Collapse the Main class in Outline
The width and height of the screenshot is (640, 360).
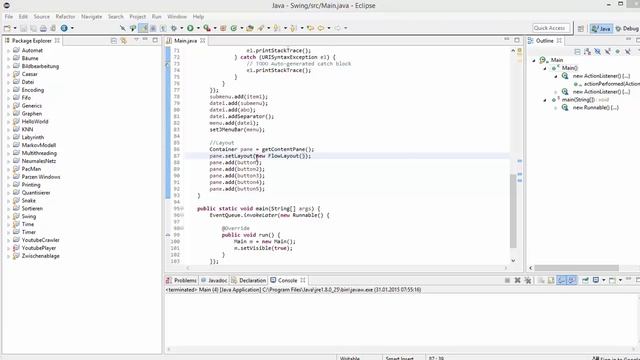point(534,60)
